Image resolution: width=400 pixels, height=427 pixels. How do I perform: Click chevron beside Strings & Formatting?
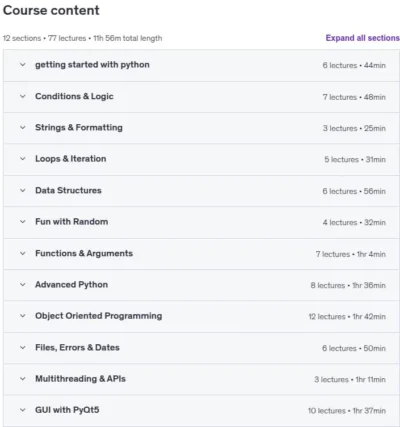pyautogui.click(x=23, y=127)
